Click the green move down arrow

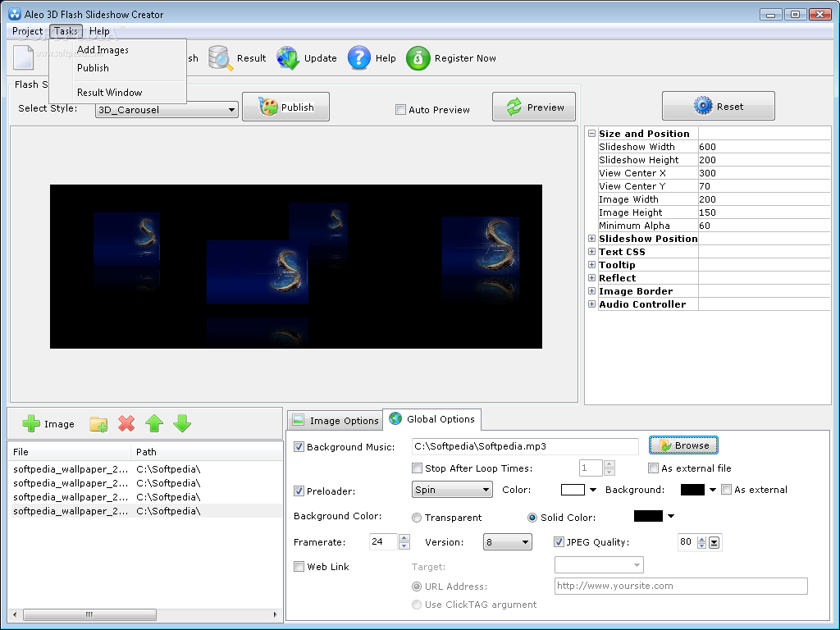pos(182,423)
